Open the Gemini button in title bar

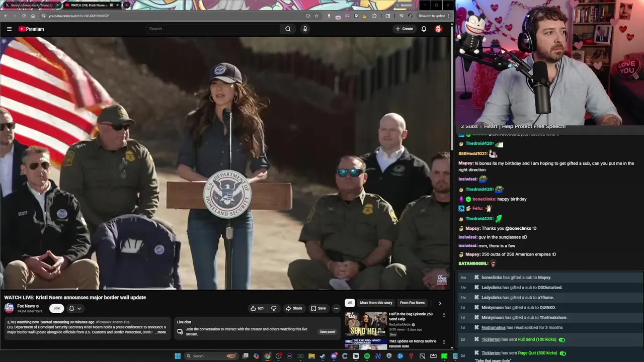click(404, 5)
